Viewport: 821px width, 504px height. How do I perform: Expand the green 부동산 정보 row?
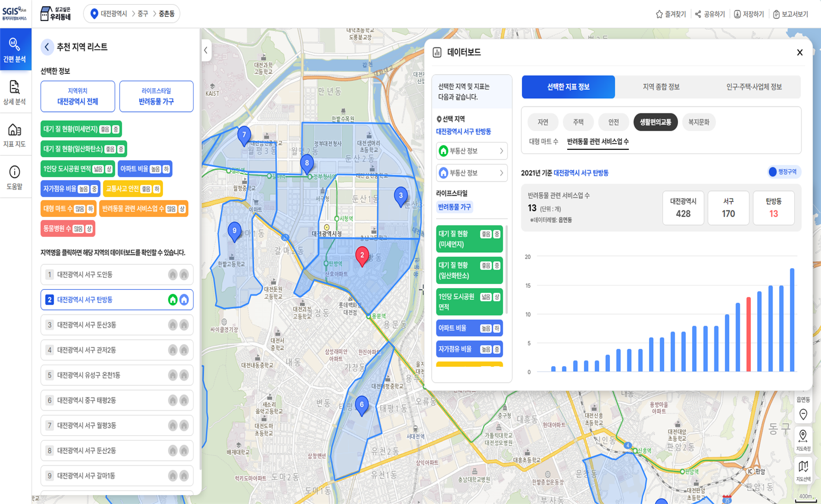pyautogui.click(x=471, y=151)
